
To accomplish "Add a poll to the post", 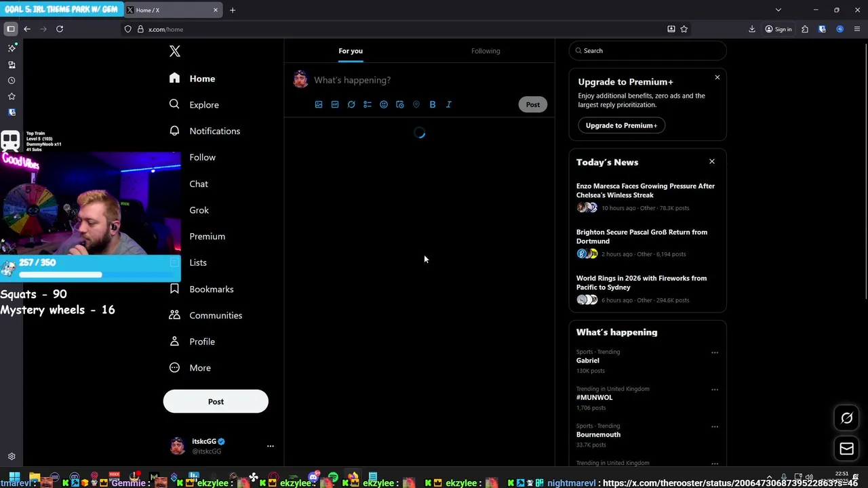I will click(368, 104).
